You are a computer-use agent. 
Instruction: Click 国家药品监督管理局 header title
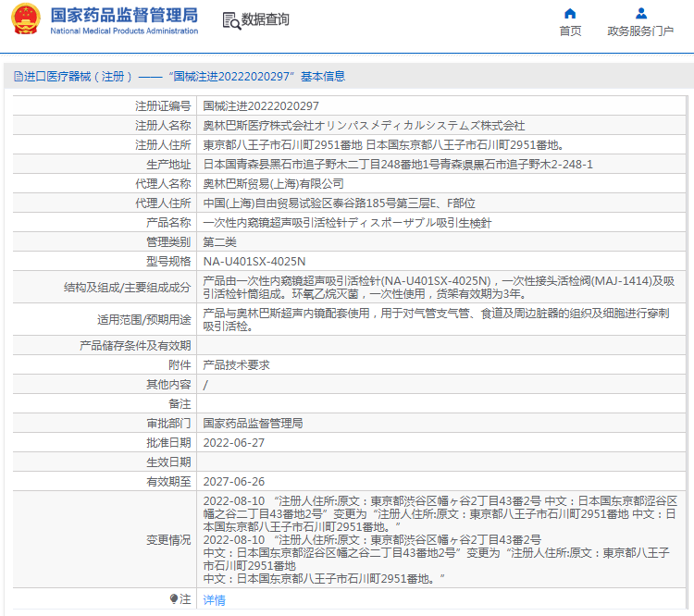[124, 15]
